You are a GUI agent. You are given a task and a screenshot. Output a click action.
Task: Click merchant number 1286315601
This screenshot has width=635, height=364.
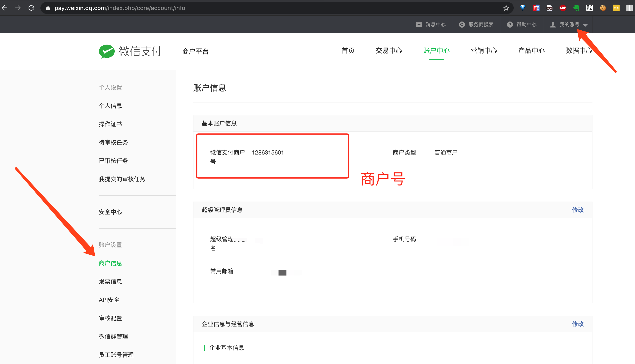(268, 152)
